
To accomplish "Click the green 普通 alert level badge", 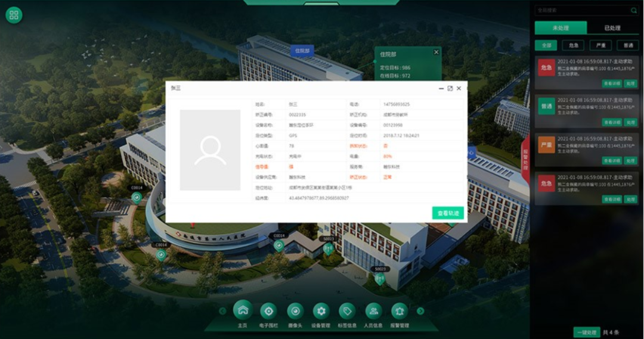I will [546, 106].
